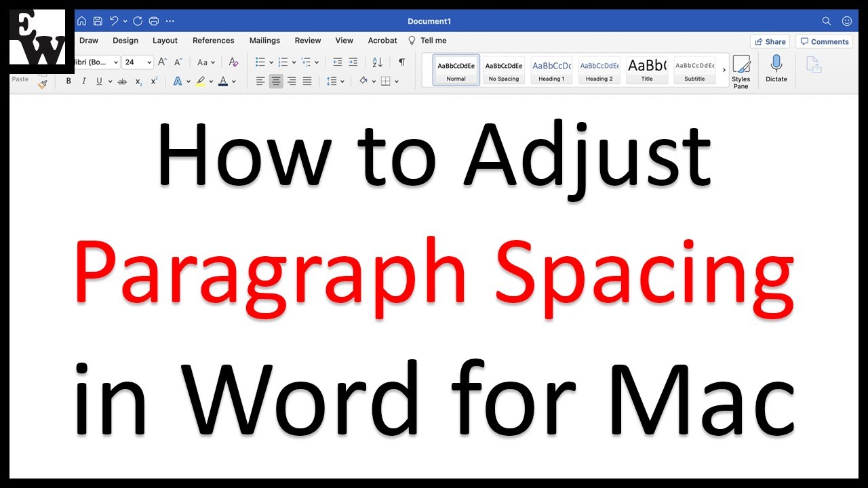Apply text effects with the outlined A icon

click(178, 81)
